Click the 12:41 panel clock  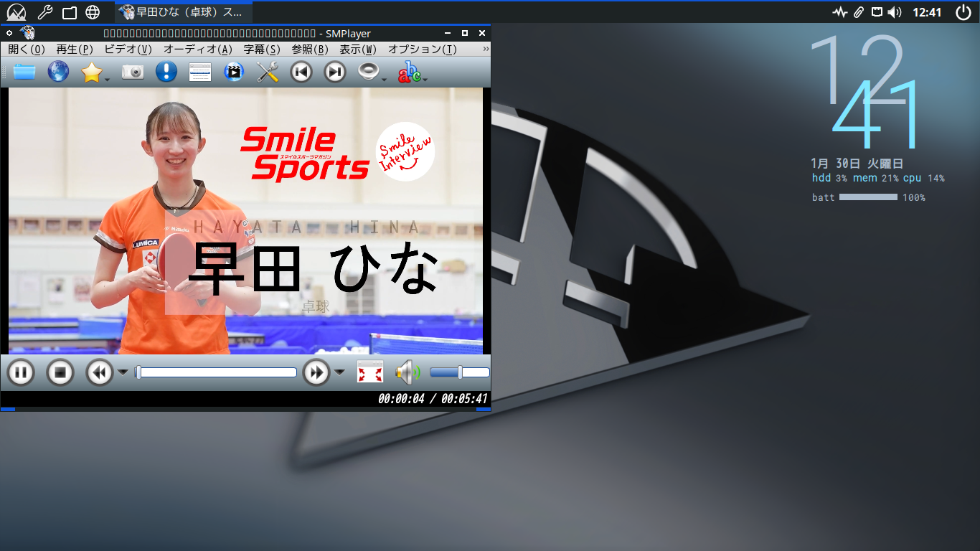pyautogui.click(x=927, y=12)
